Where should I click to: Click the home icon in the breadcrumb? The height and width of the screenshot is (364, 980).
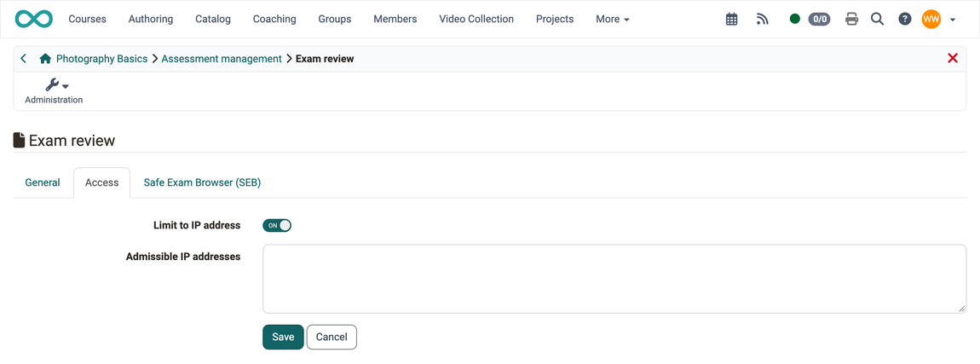tap(45, 59)
